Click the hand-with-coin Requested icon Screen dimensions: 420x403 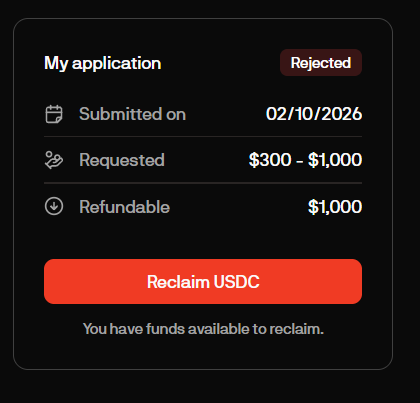pos(54,160)
